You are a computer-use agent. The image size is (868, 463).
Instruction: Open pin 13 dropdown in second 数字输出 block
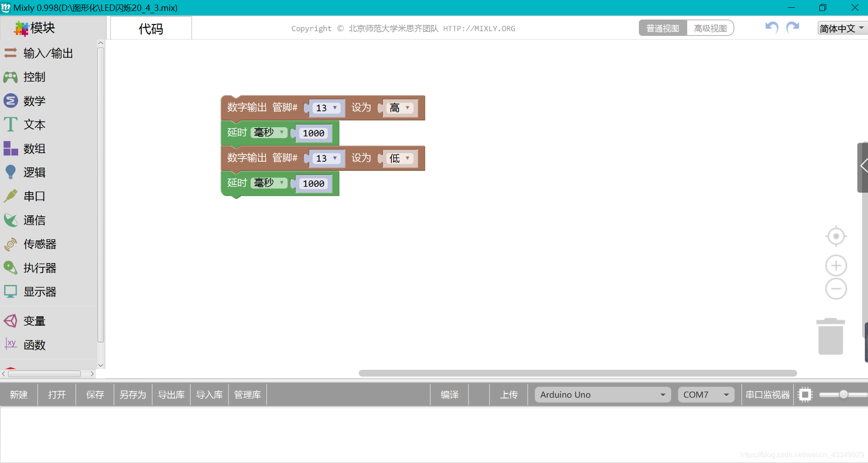point(327,158)
